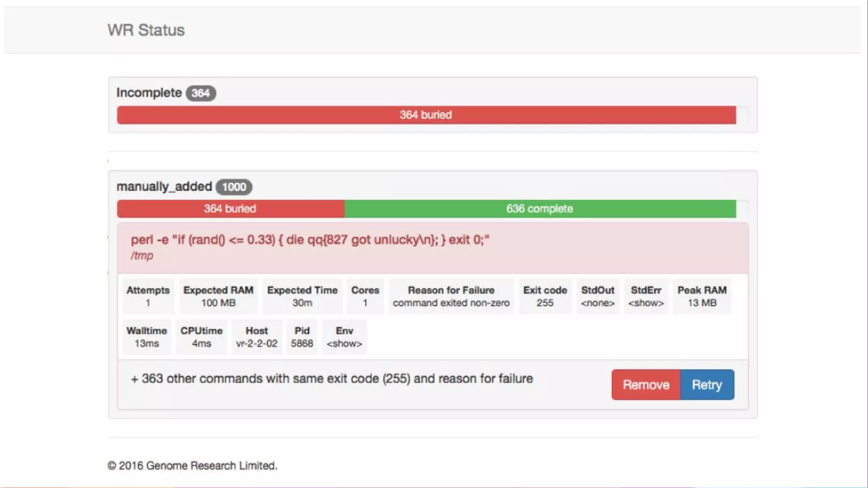Click the Host vr-2-2-02 cell

(x=256, y=337)
